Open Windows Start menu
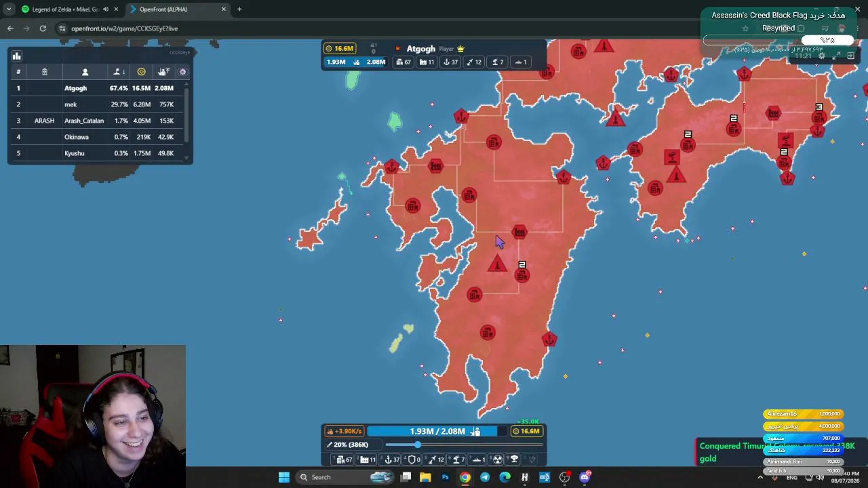 point(284,477)
